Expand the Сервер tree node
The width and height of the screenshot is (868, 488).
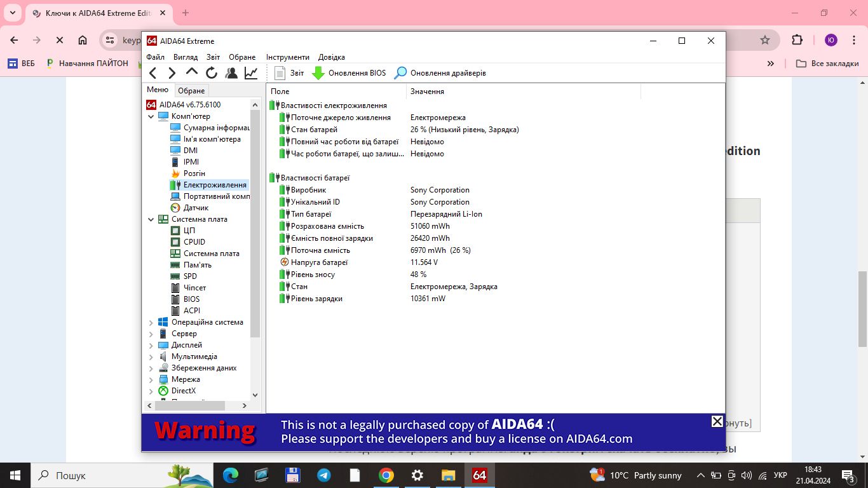151,334
